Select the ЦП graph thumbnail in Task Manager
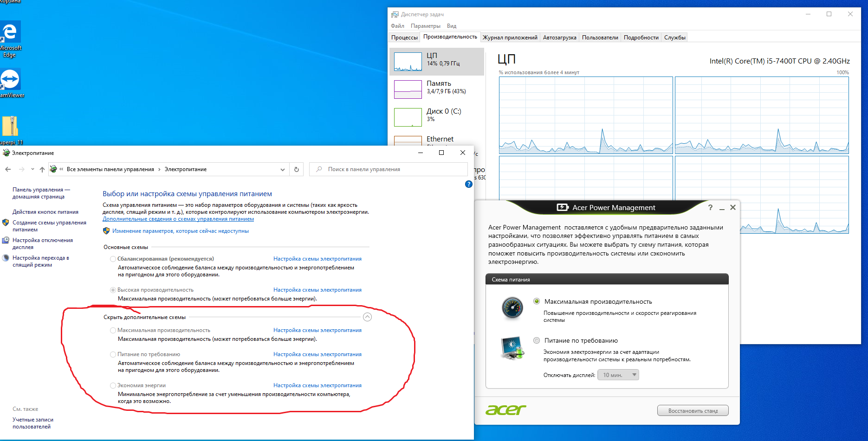This screenshot has width=868, height=441. click(x=408, y=62)
